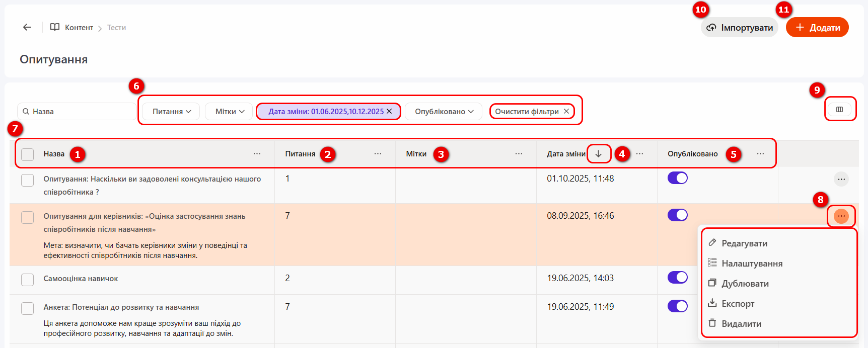The height and width of the screenshot is (348, 868).
Task: Open the column settings icon
Action: [839, 109]
